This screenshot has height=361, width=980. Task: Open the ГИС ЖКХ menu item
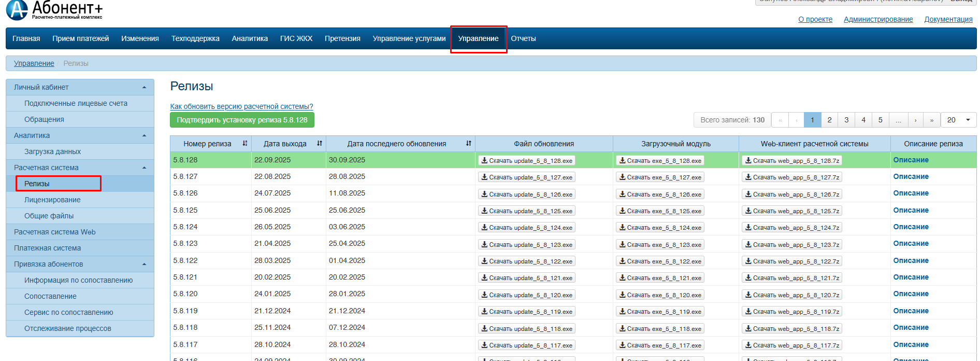[296, 39]
